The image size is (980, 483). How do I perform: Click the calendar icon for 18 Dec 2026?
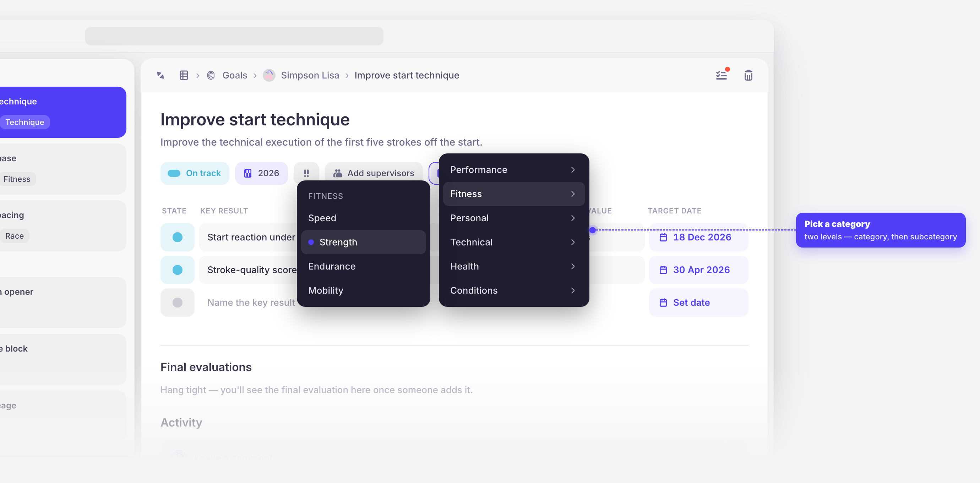pyautogui.click(x=663, y=237)
